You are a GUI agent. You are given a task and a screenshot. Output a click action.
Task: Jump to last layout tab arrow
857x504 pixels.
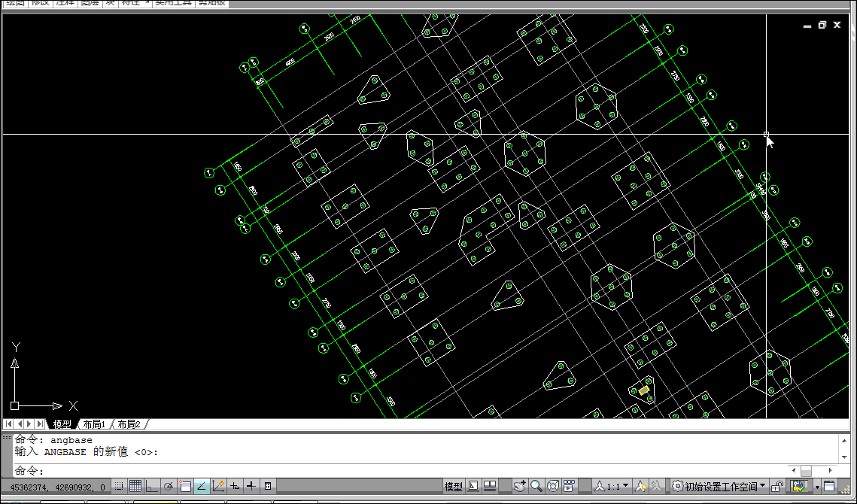pyautogui.click(x=40, y=424)
